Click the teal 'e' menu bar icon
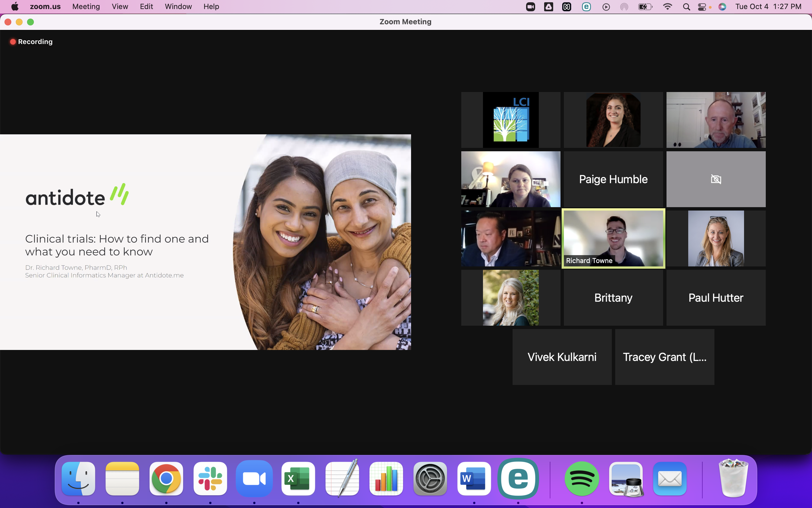 point(586,7)
